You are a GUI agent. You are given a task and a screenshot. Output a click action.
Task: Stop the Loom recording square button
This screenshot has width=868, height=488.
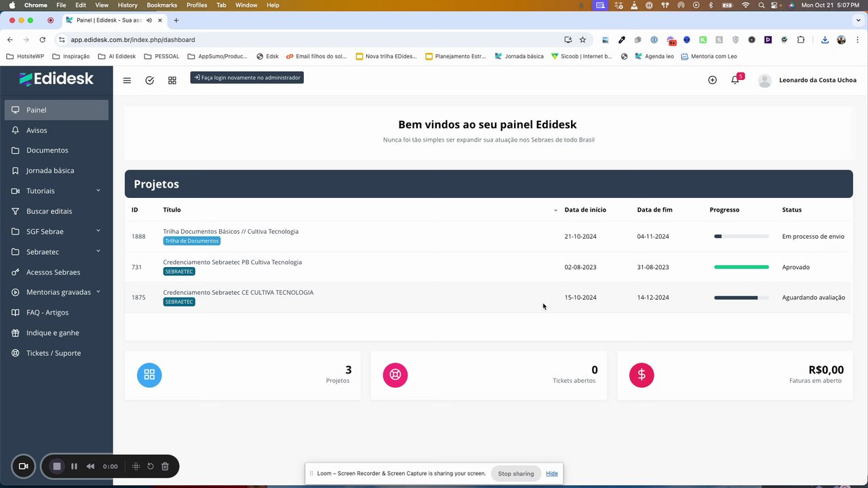[57, 466]
